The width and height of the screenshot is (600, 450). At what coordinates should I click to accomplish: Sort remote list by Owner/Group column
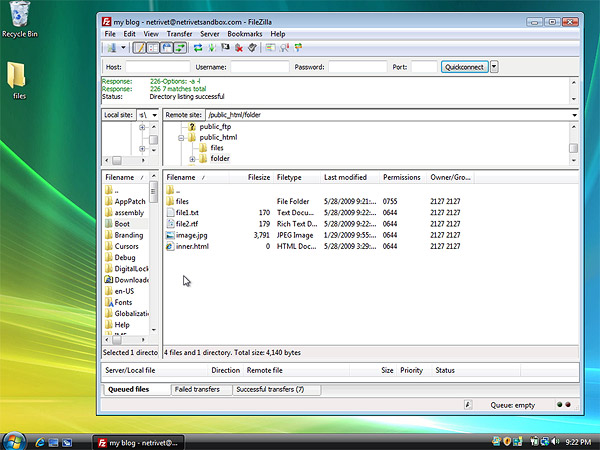coord(451,178)
